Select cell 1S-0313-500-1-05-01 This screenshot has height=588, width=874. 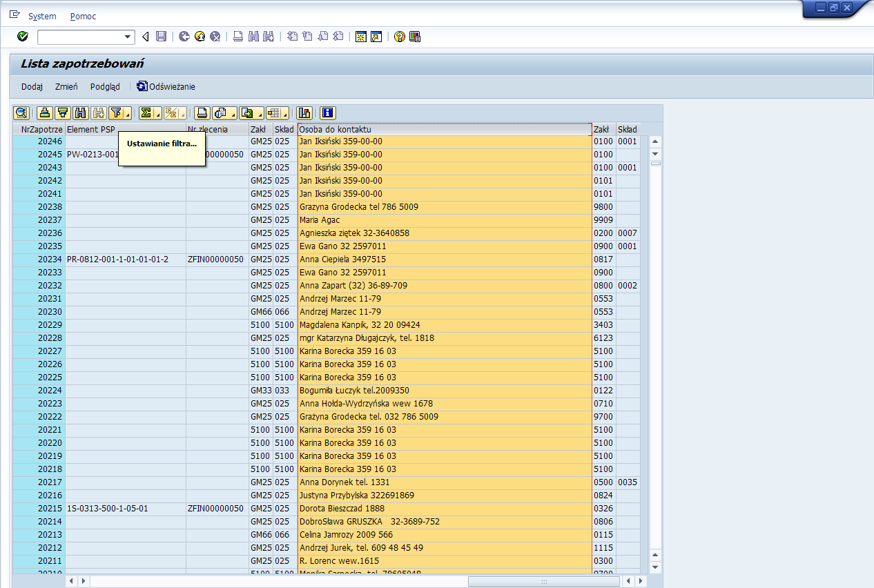pos(125,509)
